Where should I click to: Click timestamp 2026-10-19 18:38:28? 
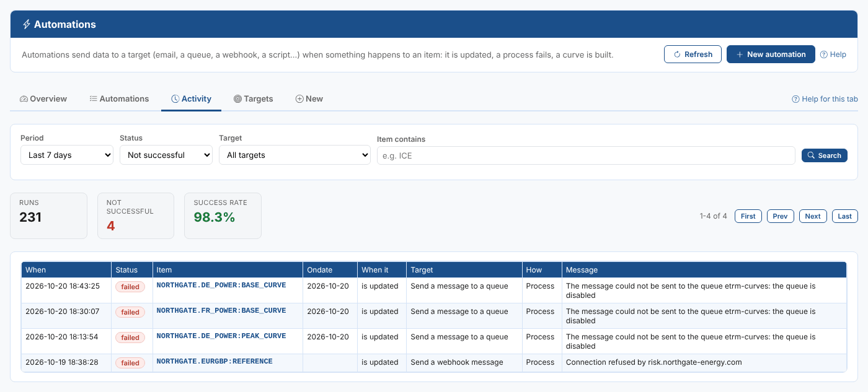click(62, 362)
